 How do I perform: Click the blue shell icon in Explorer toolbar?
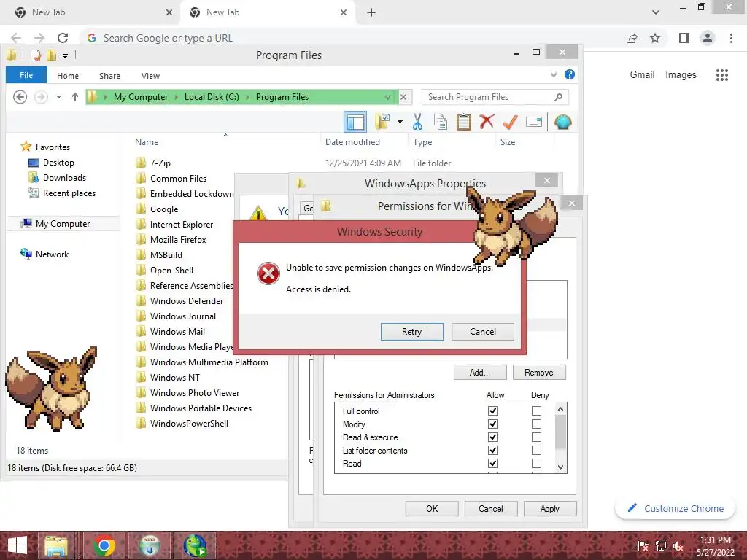[562, 122]
